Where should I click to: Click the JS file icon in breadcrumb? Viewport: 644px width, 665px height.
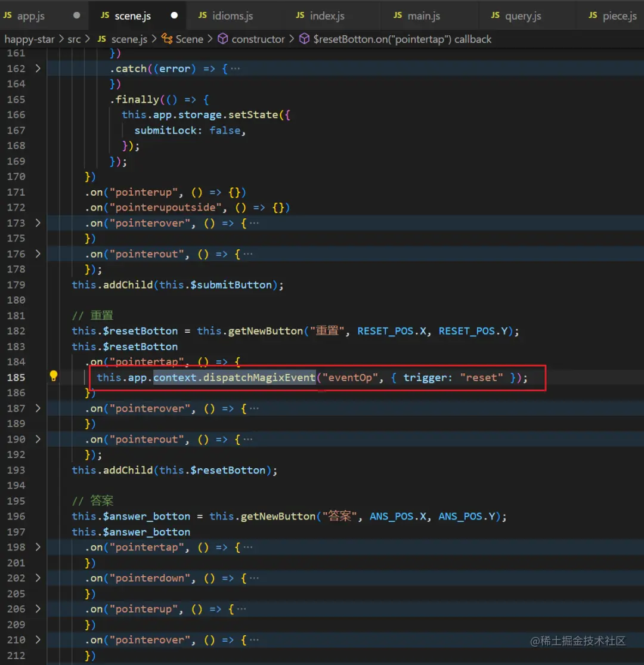tap(102, 39)
